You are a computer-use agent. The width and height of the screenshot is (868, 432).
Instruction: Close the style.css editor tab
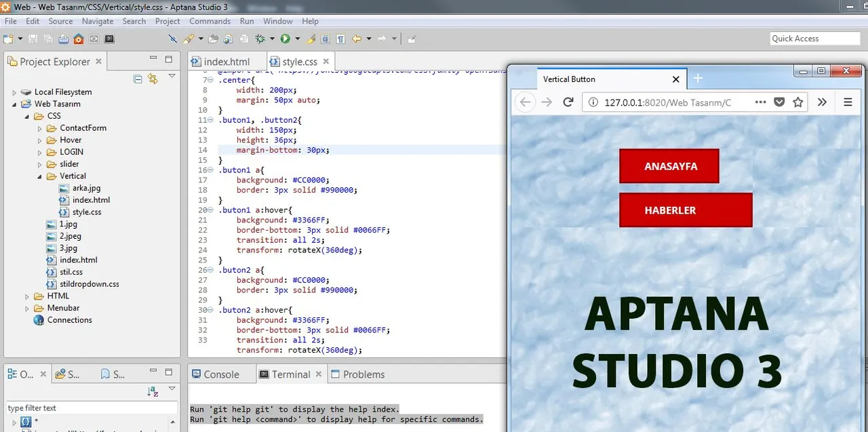coord(326,61)
